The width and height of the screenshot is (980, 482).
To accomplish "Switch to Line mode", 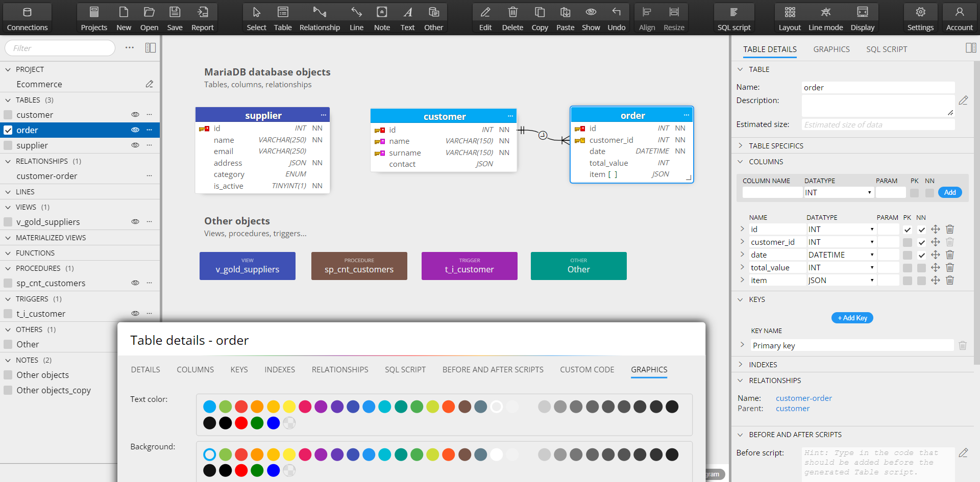I will 825,18.
